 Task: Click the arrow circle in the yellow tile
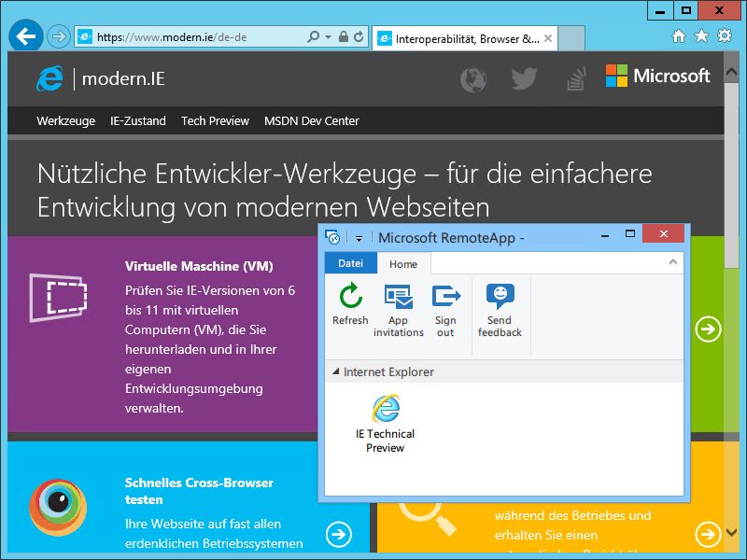(x=709, y=534)
